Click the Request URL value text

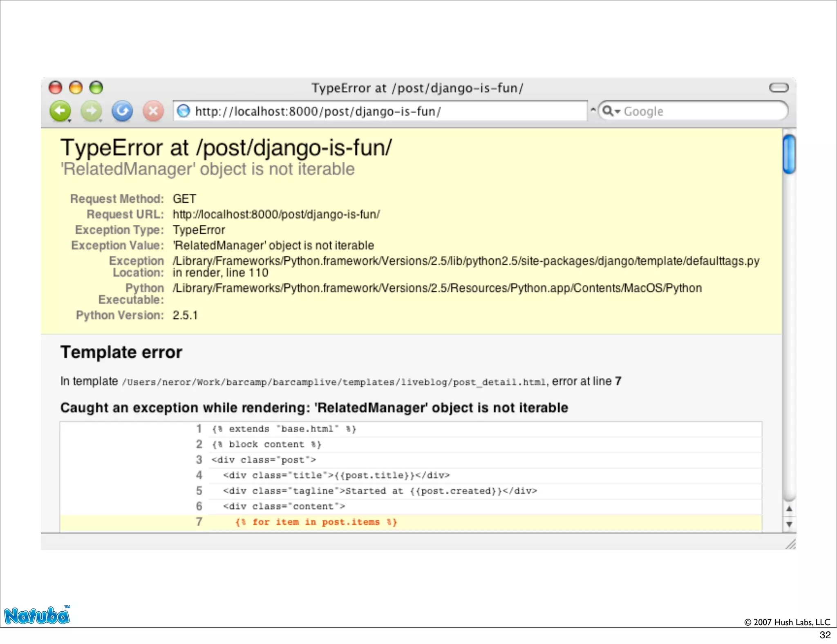[276, 214]
